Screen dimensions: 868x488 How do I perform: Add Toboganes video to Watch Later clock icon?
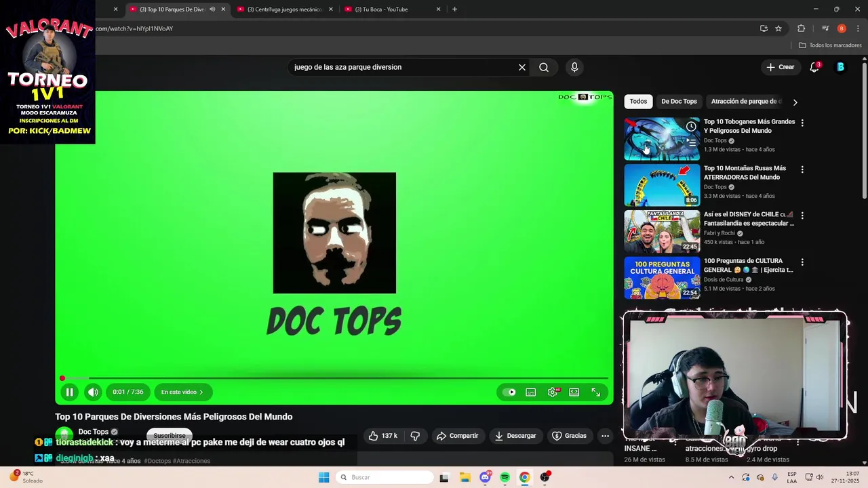(x=691, y=127)
